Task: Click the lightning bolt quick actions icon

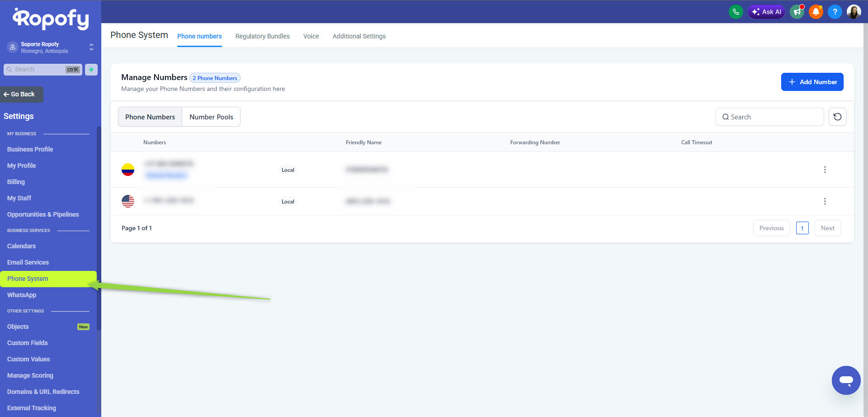Action: 91,70
